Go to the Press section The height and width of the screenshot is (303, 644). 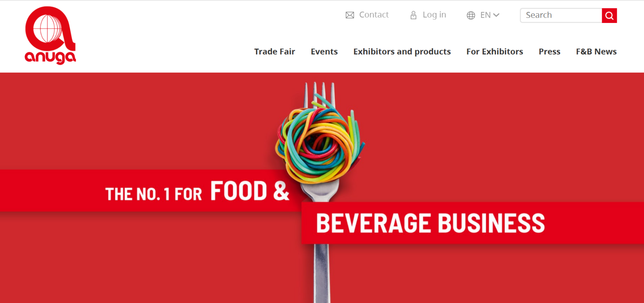pos(550,52)
